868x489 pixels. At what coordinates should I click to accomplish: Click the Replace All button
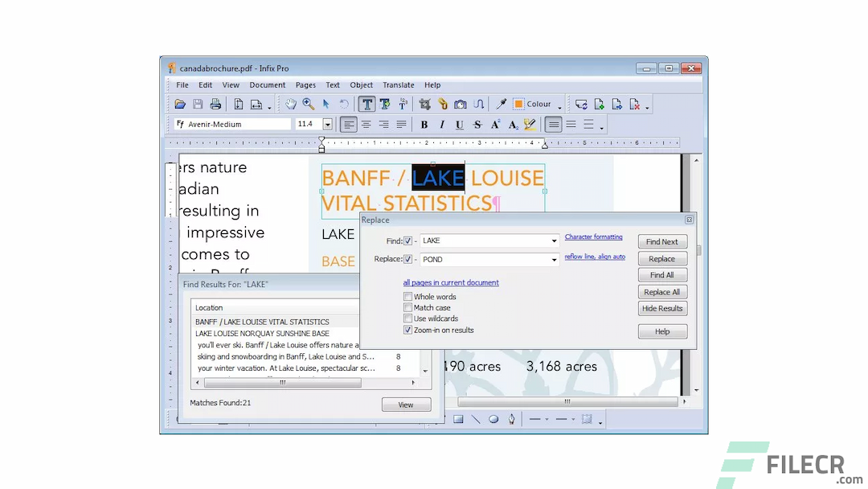pyautogui.click(x=661, y=291)
